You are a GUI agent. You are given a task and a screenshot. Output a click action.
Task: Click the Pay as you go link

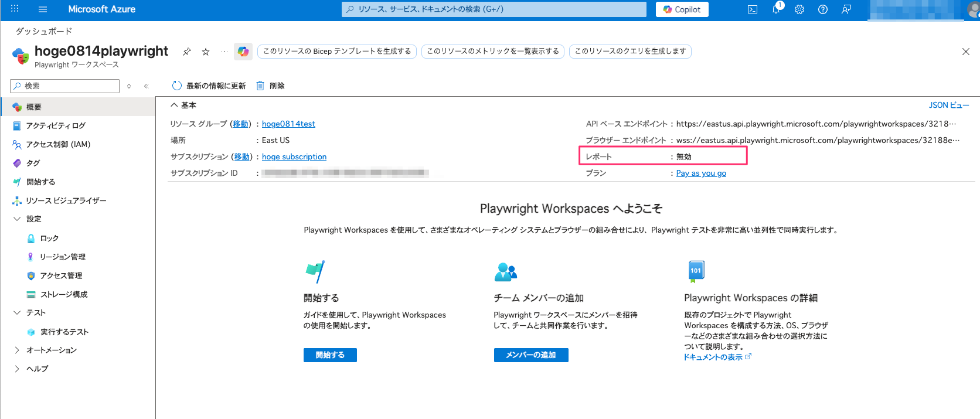pyautogui.click(x=701, y=173)
